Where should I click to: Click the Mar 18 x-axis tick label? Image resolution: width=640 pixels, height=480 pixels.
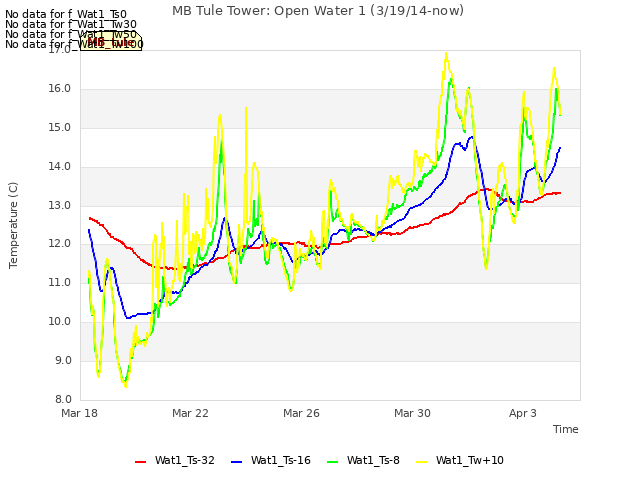pyautogui.click(x=79, y=413)
